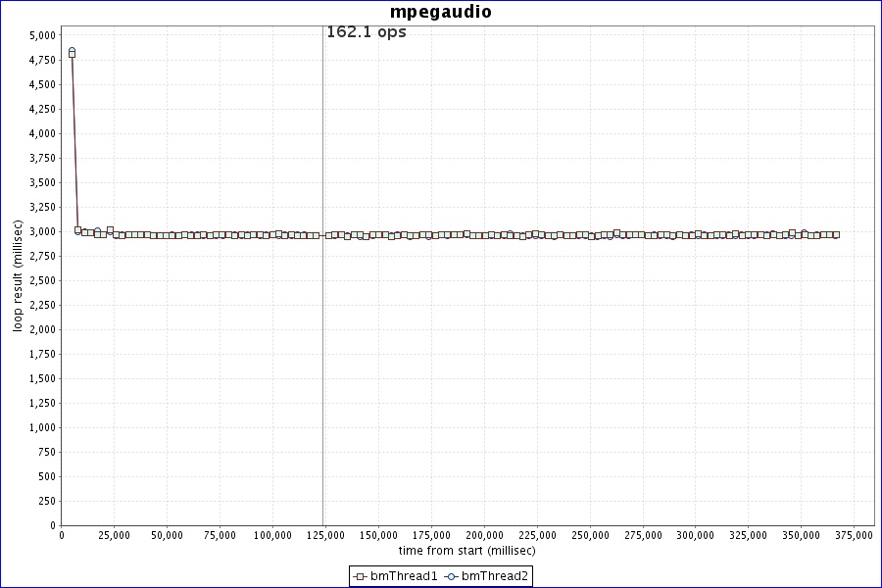
Task: Click the 125,000 tick on x-axis
Action: point(325,535)
